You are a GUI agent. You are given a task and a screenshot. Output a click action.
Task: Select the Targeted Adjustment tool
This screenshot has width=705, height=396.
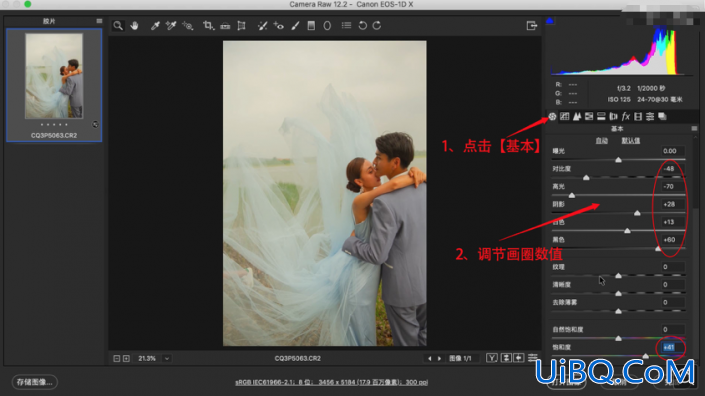click(x=188, y=26)
